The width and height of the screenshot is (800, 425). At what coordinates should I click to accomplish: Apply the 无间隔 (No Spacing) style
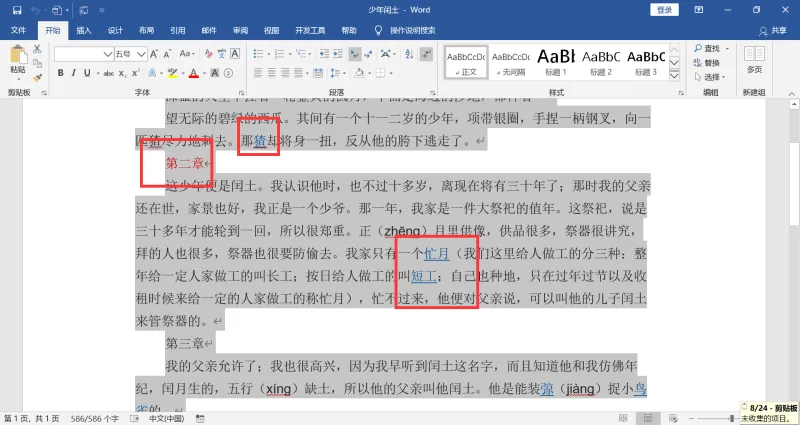click(x=511, y=62)
